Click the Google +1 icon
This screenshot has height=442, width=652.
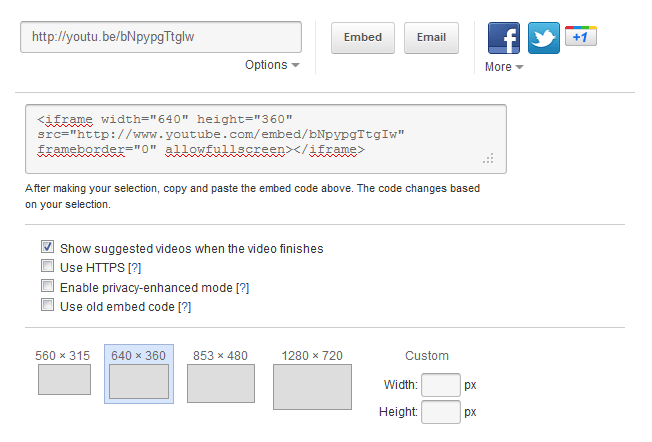[581, 37]
